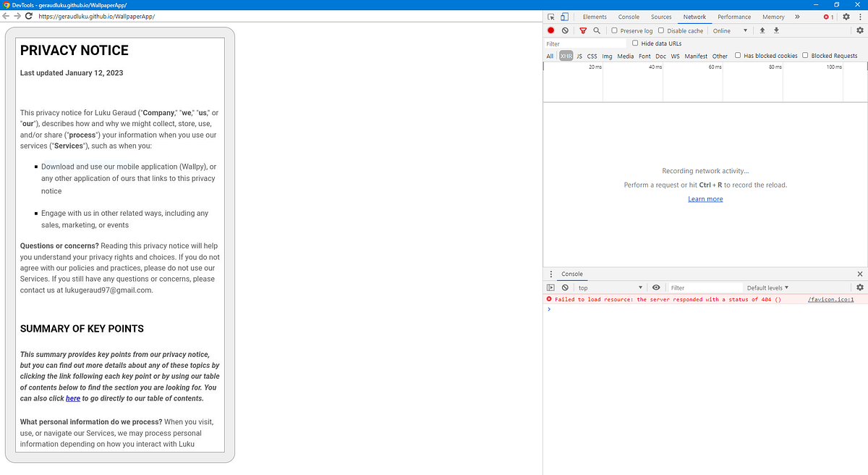
Task: Stop recording network activity with red record button
Action: point(550,30)
